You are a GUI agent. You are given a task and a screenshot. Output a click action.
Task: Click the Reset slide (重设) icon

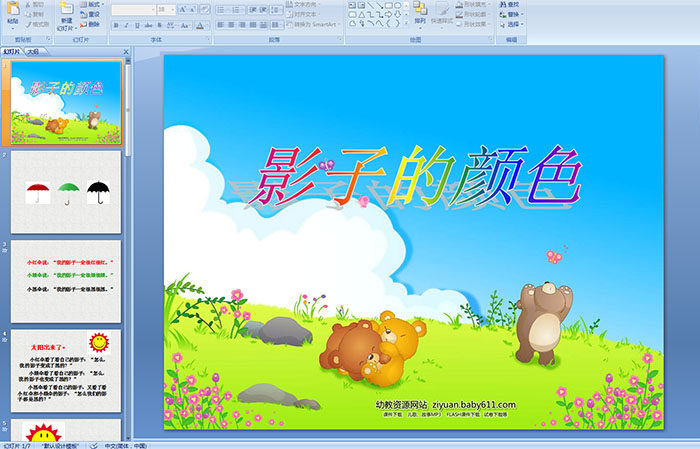tap(92, 15)
